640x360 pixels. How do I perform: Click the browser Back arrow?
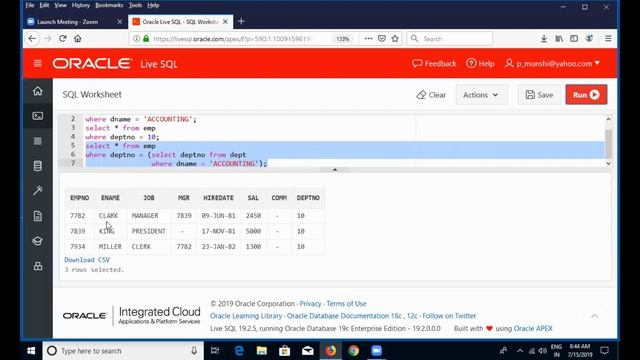pos(32,38)
